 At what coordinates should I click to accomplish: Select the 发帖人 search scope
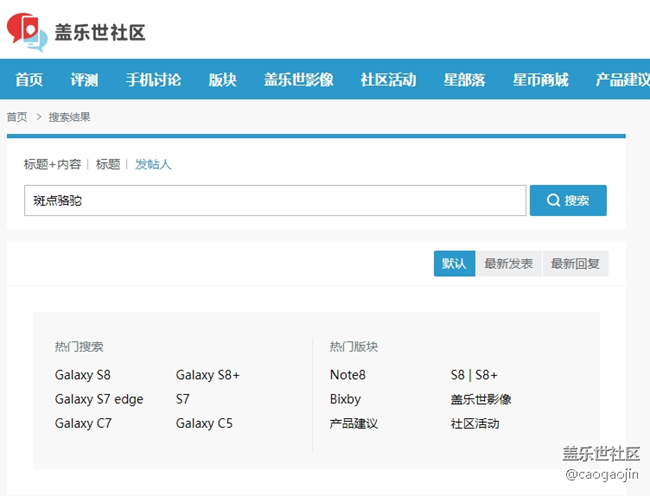(x=153, y=164)
